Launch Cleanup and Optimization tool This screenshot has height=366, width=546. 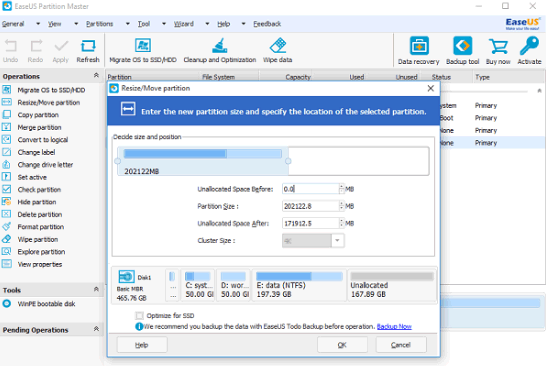coord(220,51)
